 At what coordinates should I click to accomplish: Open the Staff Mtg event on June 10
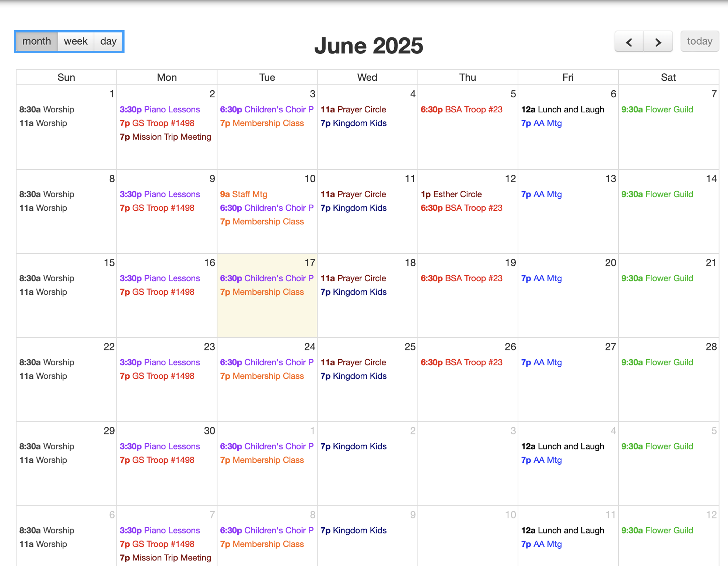pyautogui.click(x=244, y=194)
